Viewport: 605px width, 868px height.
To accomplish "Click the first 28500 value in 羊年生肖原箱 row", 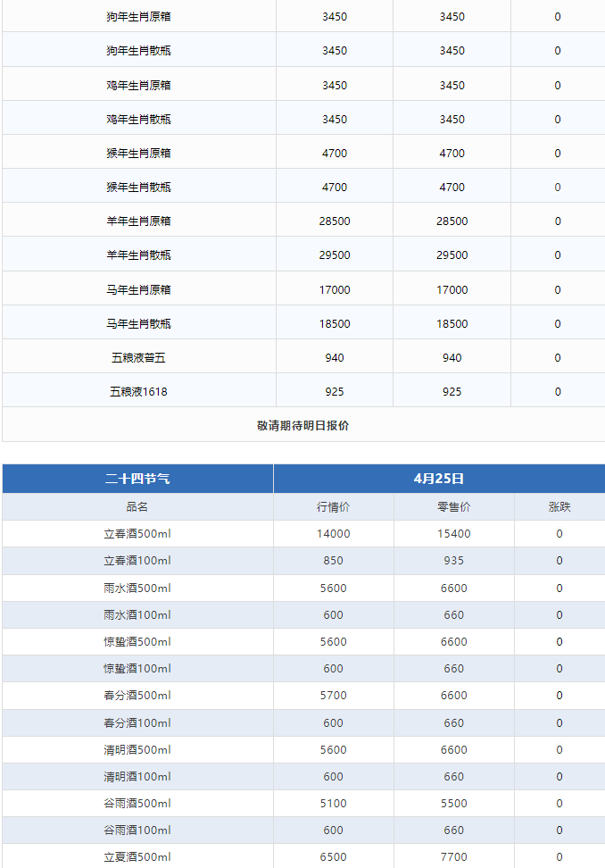I will click(335, 221).
